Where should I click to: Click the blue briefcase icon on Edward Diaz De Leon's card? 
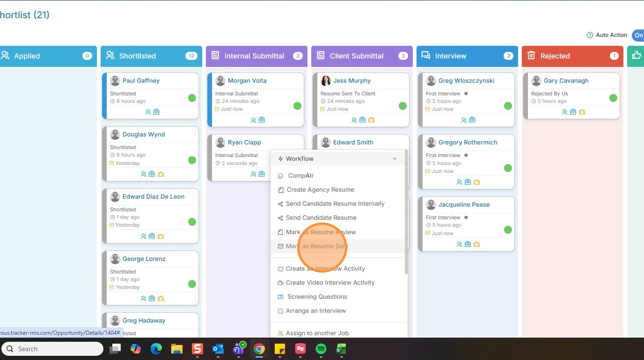pyautogui.click(x=152, y=237)
